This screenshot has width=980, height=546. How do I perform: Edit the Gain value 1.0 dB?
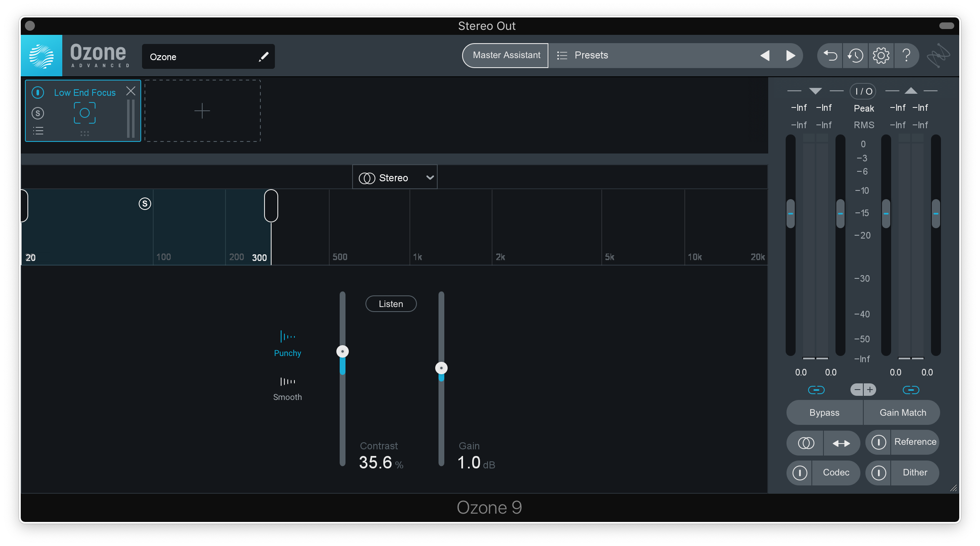click(469, 463)
